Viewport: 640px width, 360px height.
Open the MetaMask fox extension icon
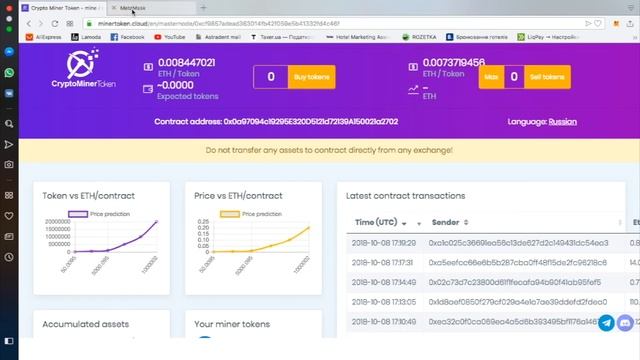[x=616, y=24]
